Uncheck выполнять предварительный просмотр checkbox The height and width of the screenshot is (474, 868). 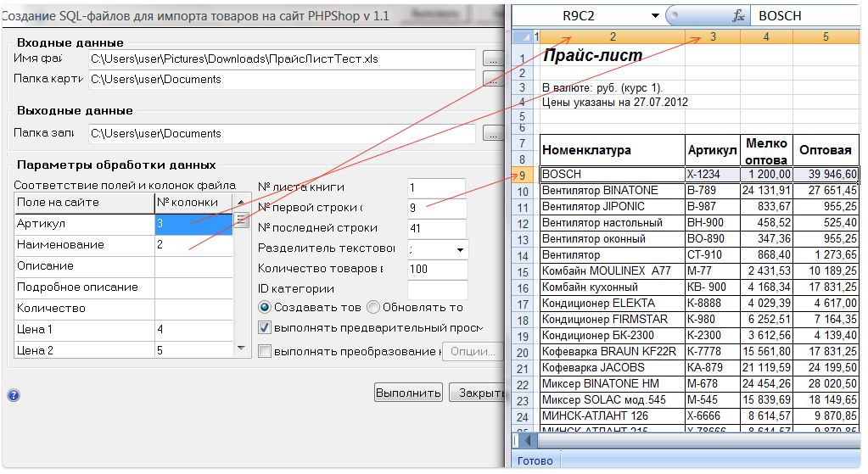pos(266,328)
